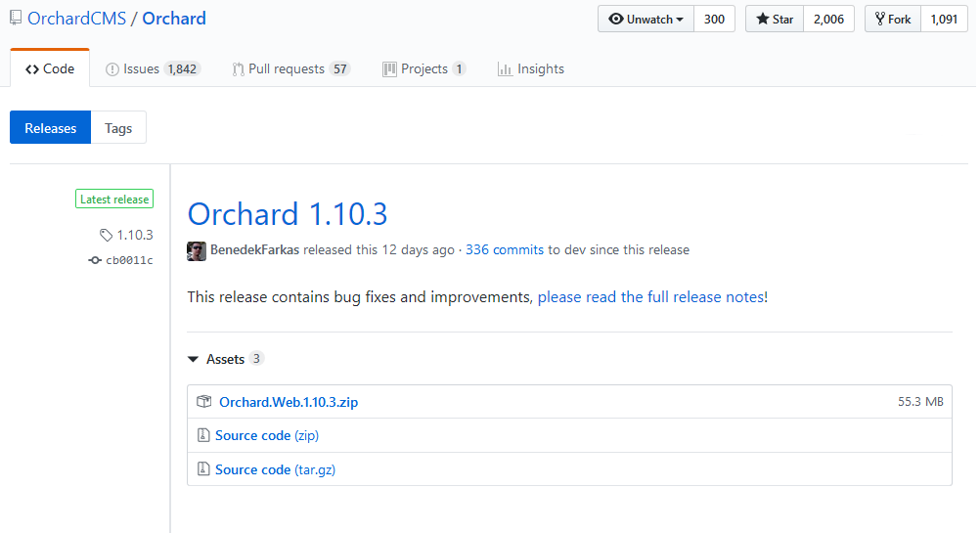Open the Projects tab
The width and height of the screenshot is (980, 533).
pos(424,68)
